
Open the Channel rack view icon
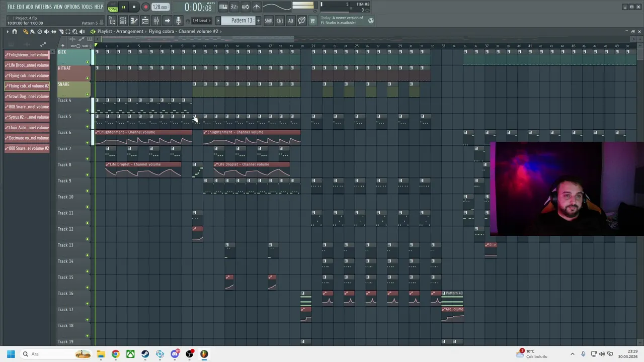point(123,21)
